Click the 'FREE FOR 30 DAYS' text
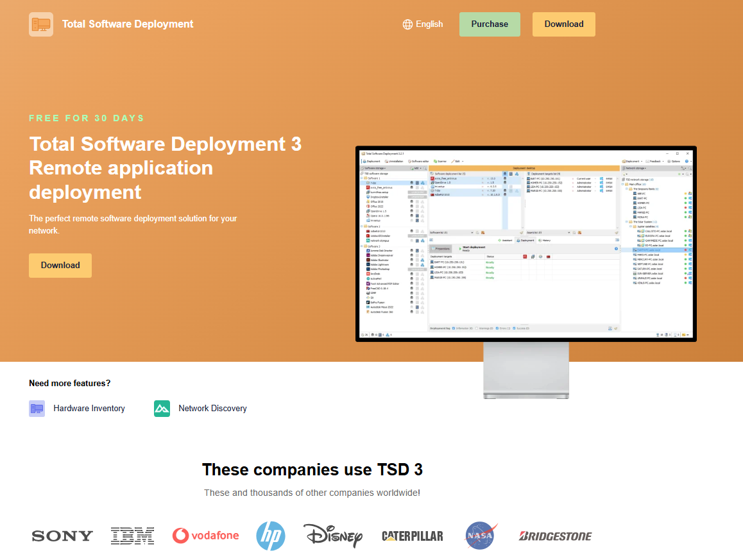This screenshot has width=743, height=560. tap(87, 118)
